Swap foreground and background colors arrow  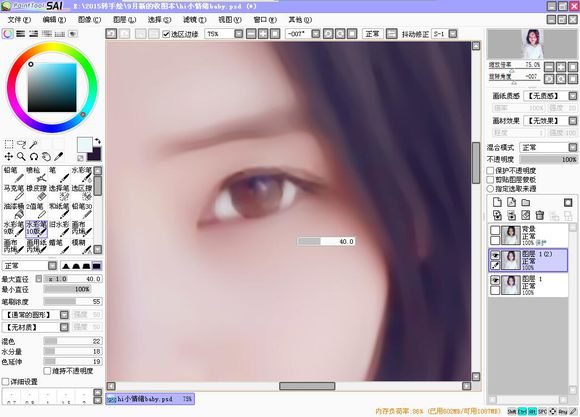coord(98,141)
